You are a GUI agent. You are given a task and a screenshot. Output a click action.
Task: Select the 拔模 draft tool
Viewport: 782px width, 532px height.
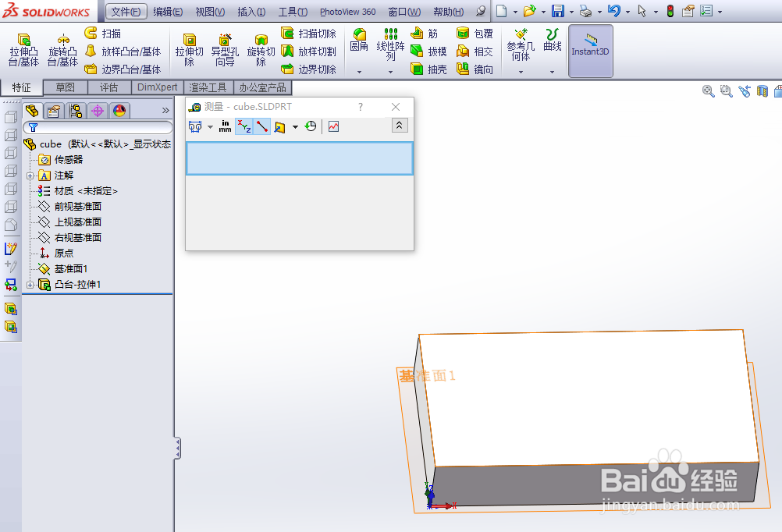tap(428, 51)
